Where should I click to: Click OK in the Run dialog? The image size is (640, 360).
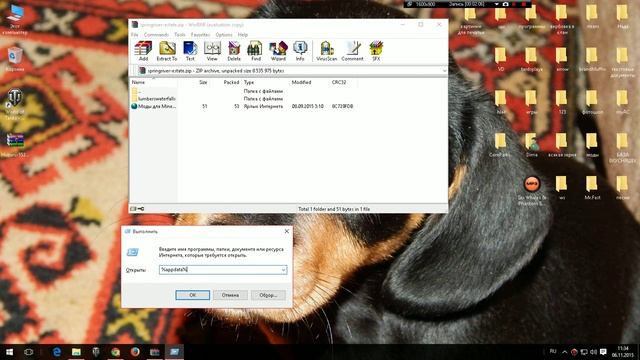tap(193, 295)
